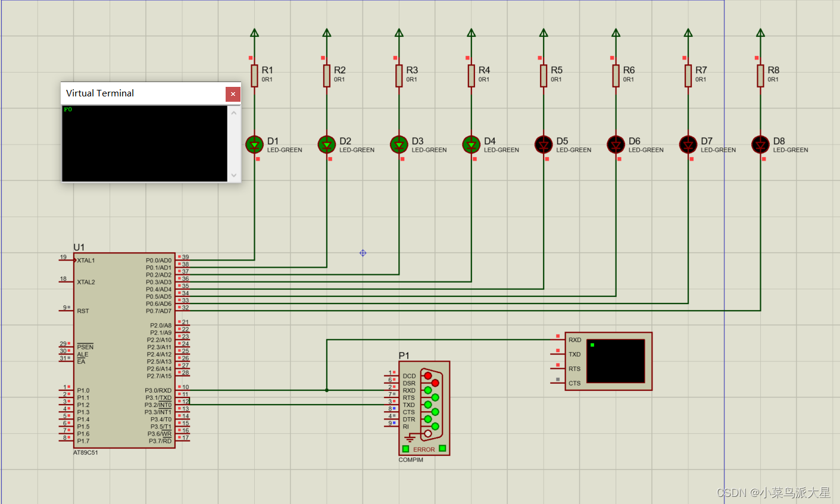
Task: Click inside the Virtual Terminal black output area
Action: (x=145, y=143)
